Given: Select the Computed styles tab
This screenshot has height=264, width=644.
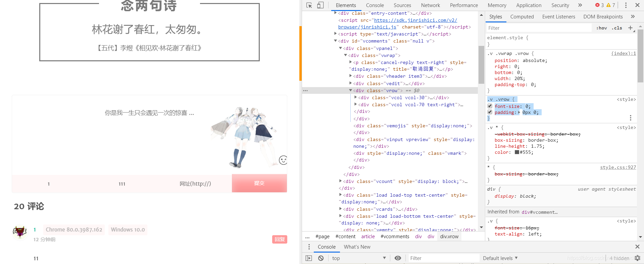Looking at the screenshot, I should pos(522,16).
